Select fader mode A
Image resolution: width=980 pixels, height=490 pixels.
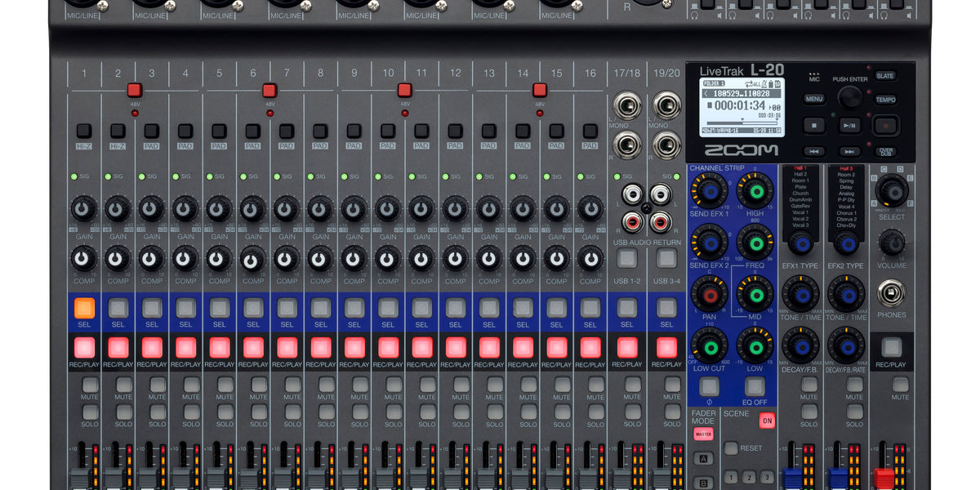coord(703,458)
